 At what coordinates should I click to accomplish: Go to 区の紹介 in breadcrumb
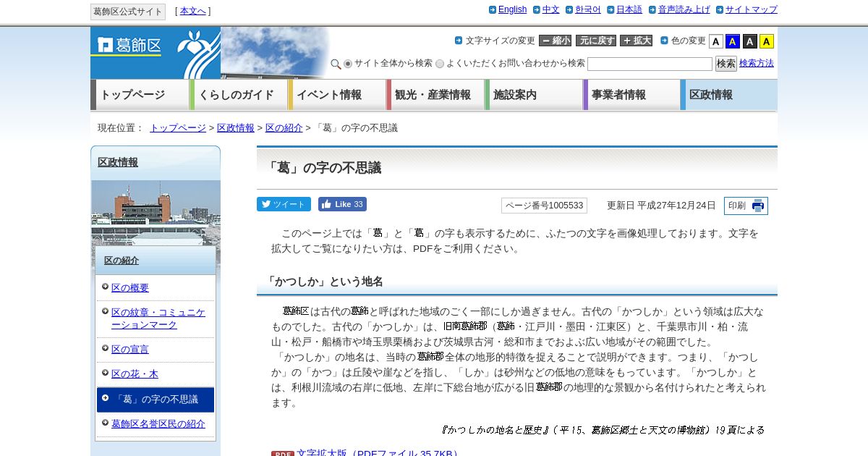click(284, 128)
